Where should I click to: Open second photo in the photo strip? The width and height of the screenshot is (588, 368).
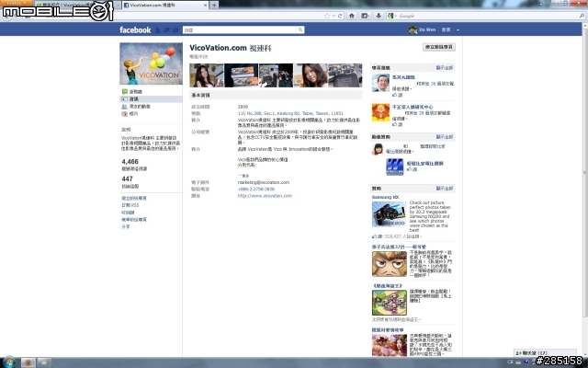(x=241, y=75)
